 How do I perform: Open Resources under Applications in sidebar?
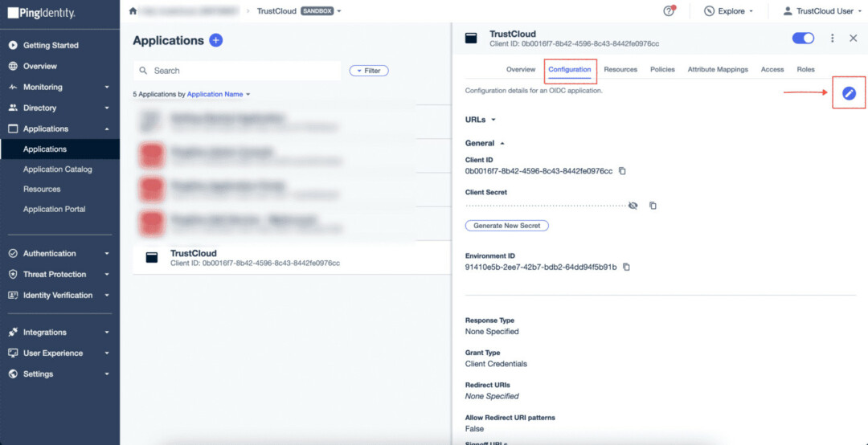(42, 190)
